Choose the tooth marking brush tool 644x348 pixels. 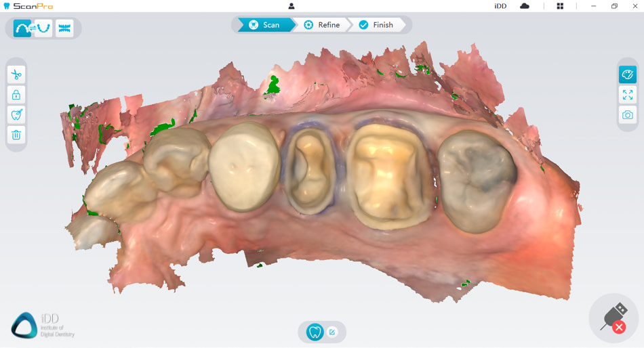click(x=16, y=114)
